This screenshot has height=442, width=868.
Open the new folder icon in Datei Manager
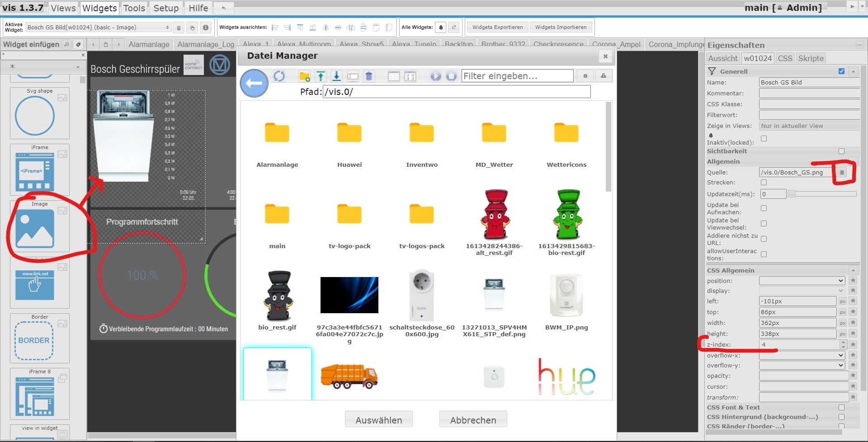click(305, 76)
